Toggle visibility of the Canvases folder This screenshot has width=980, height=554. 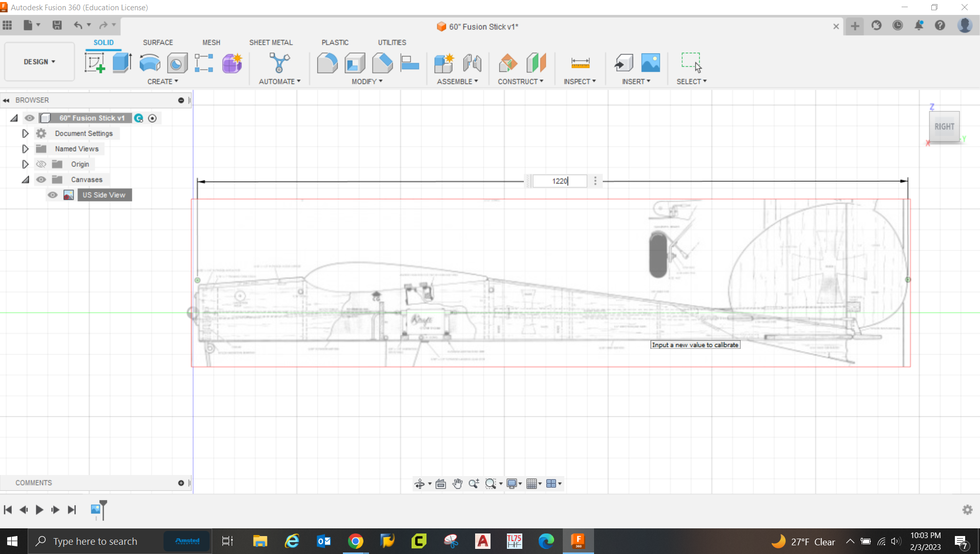(40, 179)
